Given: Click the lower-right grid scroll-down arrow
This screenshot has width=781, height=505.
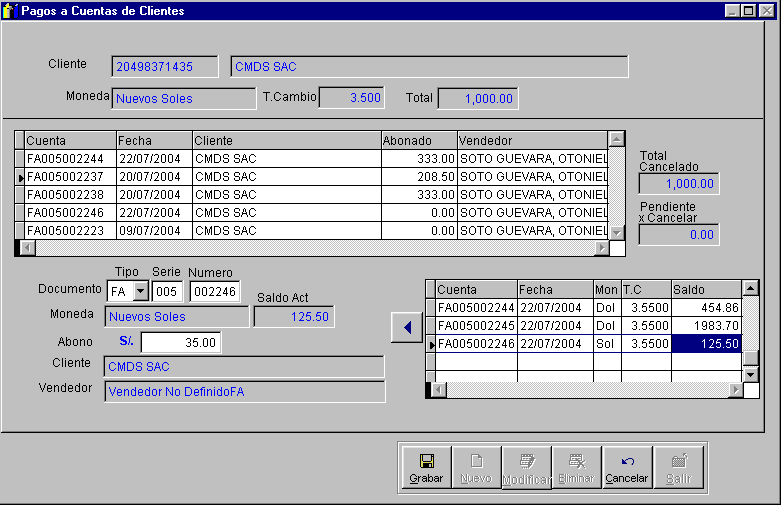Looking at the screenshot, I should tap(750, 374).
